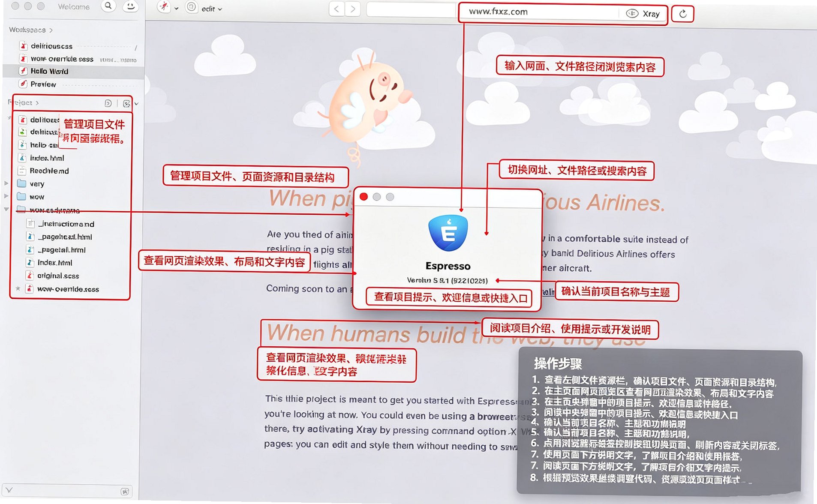The height and width of the screenshot is (504, 817).
Task: Click the HTML icon beside _pagetail.html
Action: (x=30, y=249)
